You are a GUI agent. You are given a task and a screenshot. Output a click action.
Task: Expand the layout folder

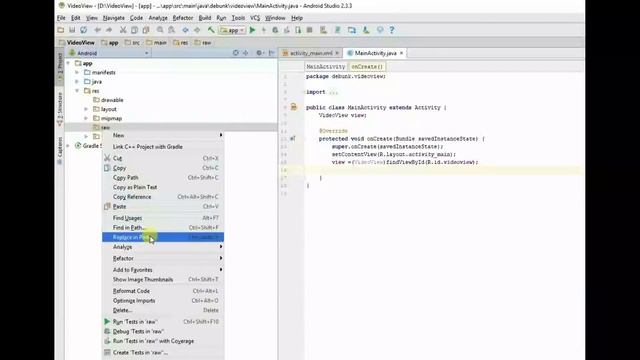[x=86, y=109]
